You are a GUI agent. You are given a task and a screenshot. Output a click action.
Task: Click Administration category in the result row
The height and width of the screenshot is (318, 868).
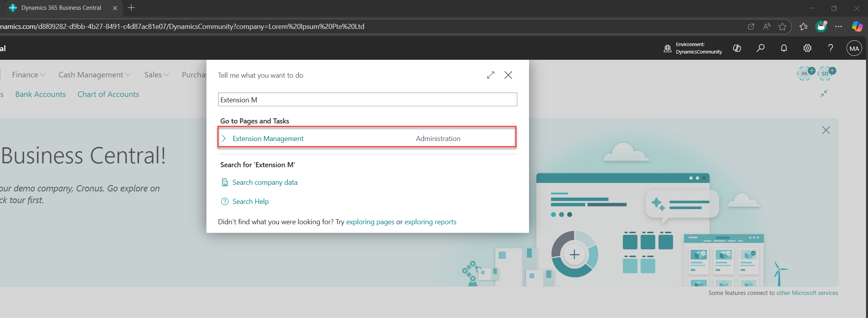pyautogui.click(x=438, y=139)
